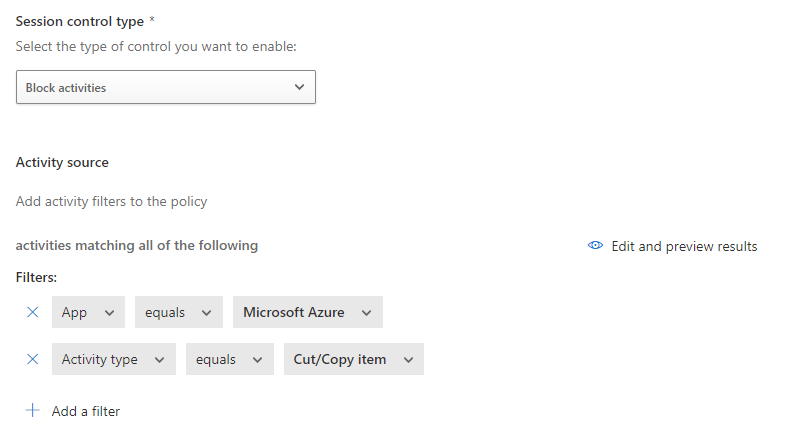
Task: Click the chevron next to App
Action: (109, 313)
